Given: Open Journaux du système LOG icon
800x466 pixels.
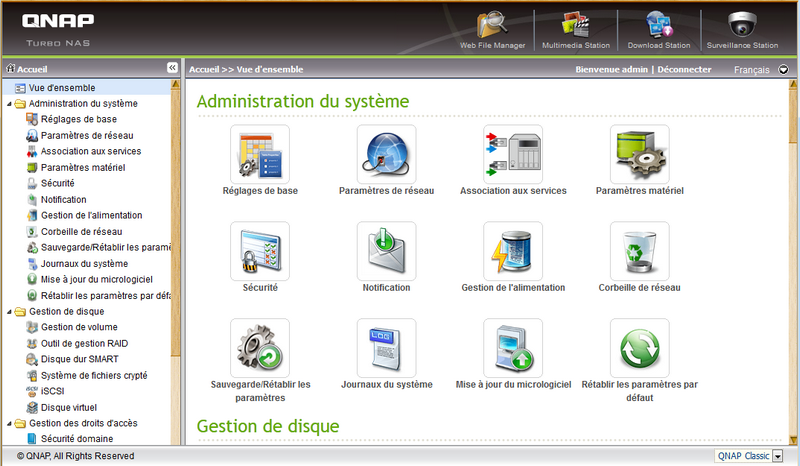Looking at the screenshot, I should [386, 348].
